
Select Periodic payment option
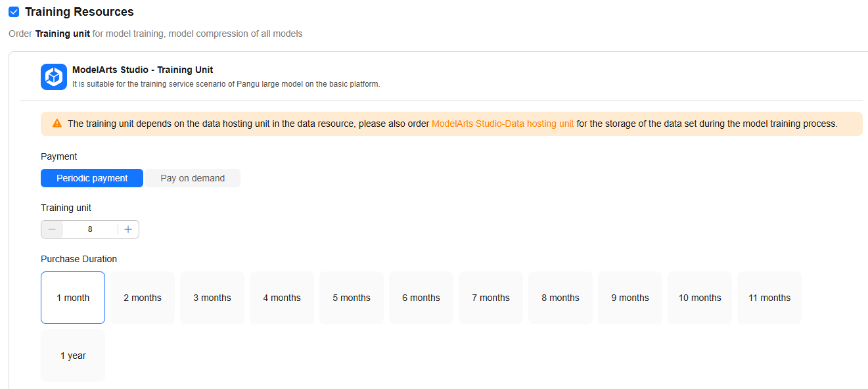(x=92, y=178)
